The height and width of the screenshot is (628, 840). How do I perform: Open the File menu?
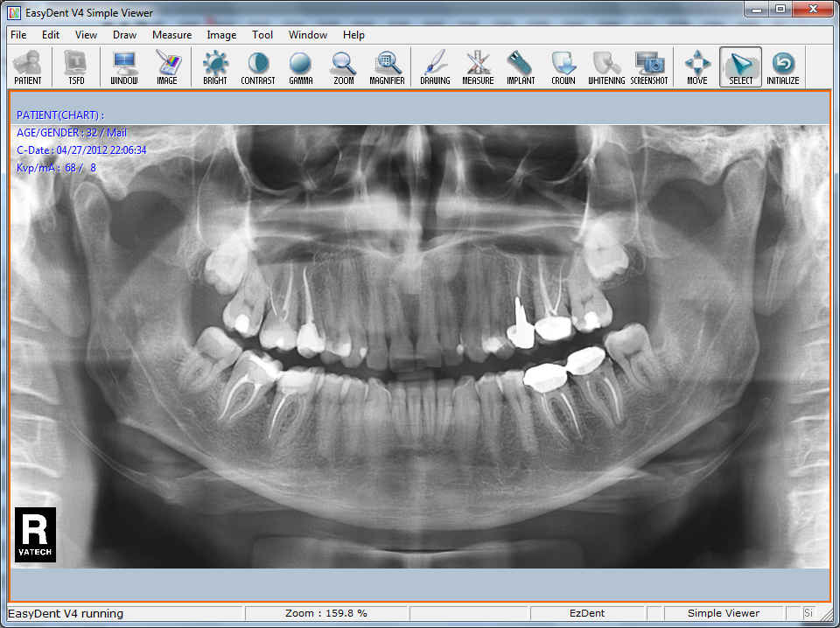coord(18,35)
